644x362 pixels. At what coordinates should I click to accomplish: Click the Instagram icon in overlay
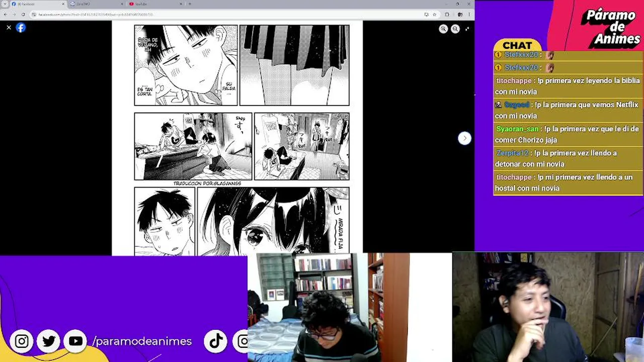(x=22, y=341)
